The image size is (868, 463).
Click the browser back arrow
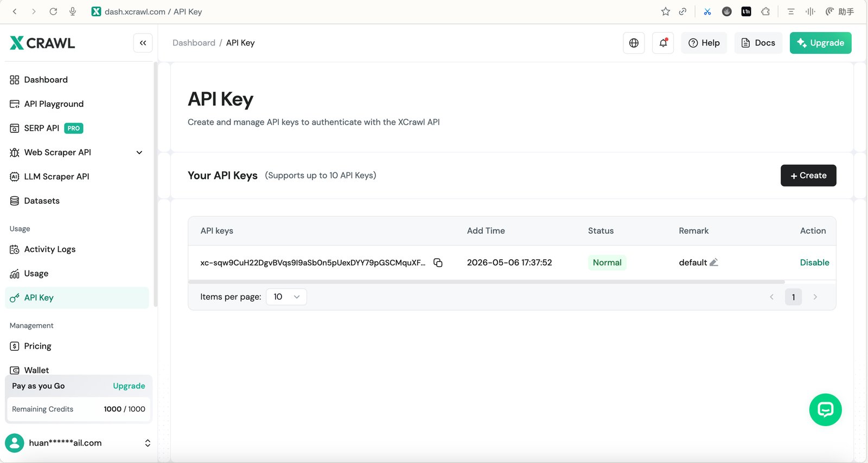[x=15, y=11]
